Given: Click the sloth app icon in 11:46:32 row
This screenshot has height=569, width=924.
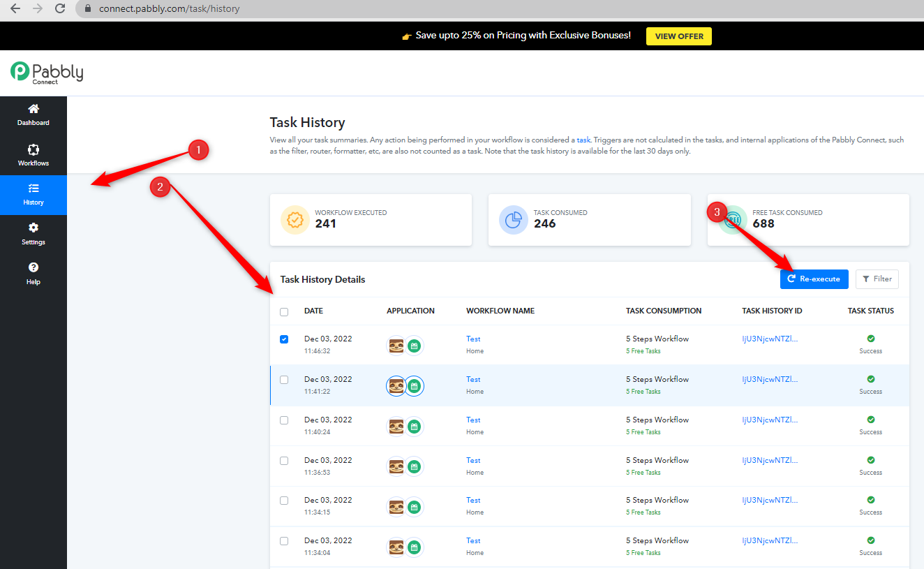Looking at the screenshot, I should pyautogui.click(x=396, y=346).
